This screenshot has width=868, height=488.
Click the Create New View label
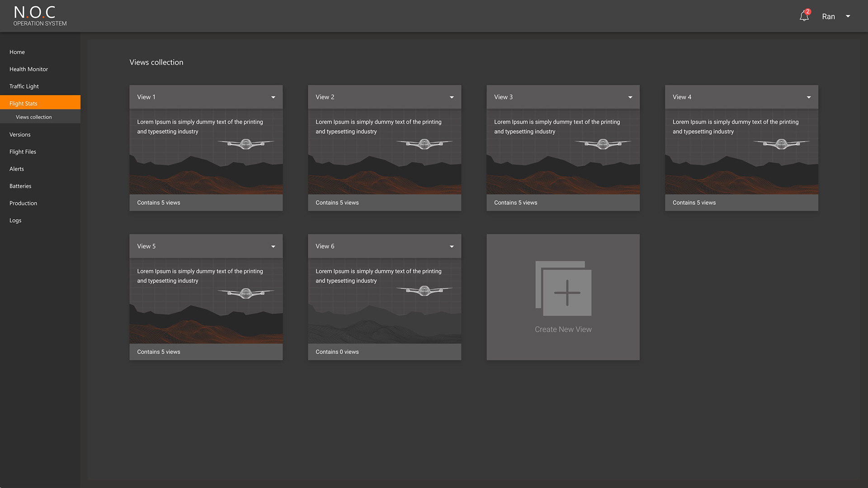pos(563,329)
